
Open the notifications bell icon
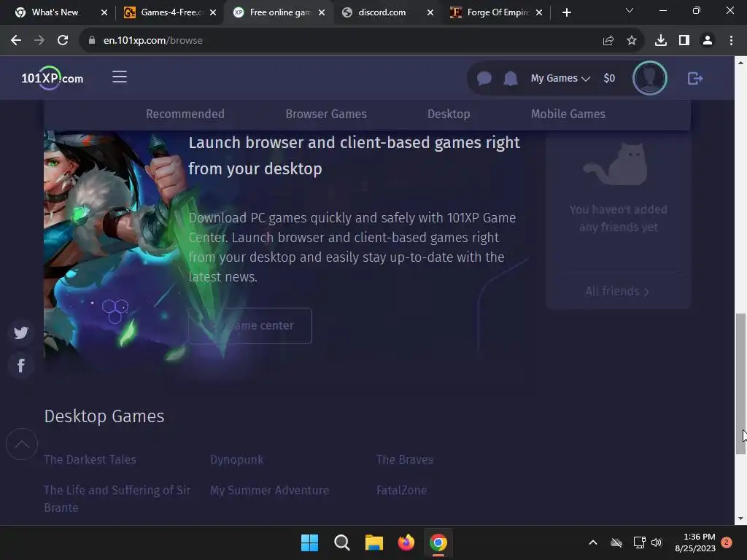(510, 78)
